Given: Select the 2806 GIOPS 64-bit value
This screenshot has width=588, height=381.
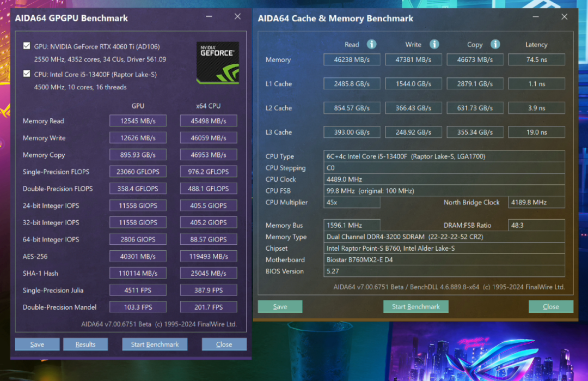Looking at the screenshot, I should [138, 239].
